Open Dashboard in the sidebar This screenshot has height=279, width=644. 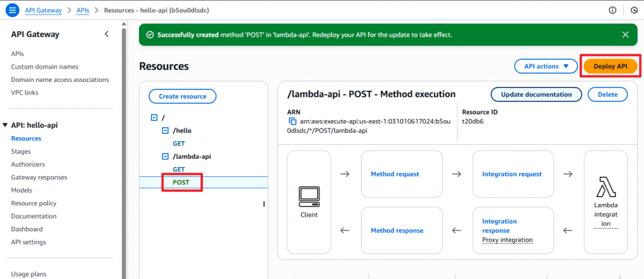click(26, 229)
